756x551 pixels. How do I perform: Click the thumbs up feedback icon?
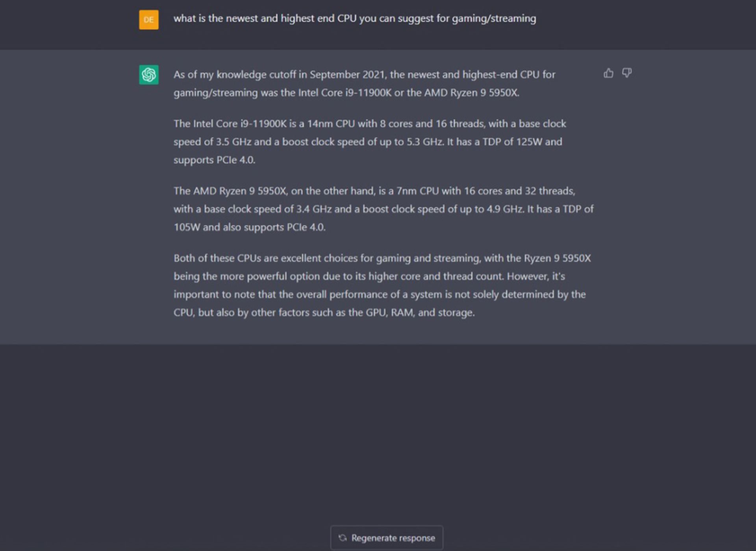tap(608, 73)
